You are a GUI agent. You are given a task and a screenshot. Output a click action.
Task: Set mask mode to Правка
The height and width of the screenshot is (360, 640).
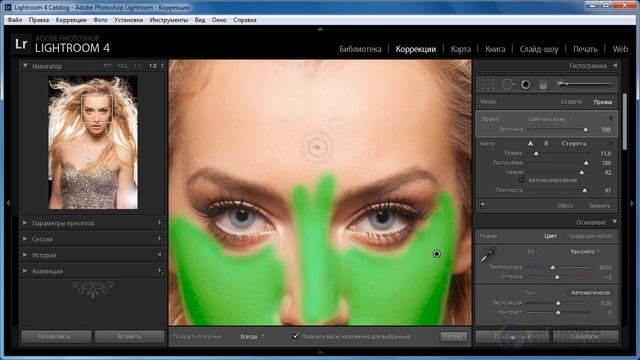click(x=602, y=102)
